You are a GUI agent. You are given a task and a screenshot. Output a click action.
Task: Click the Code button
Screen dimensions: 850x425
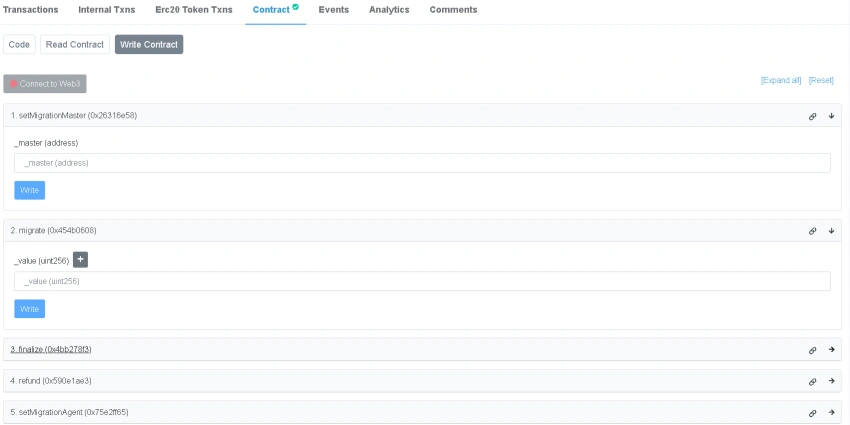coord(19,44)
